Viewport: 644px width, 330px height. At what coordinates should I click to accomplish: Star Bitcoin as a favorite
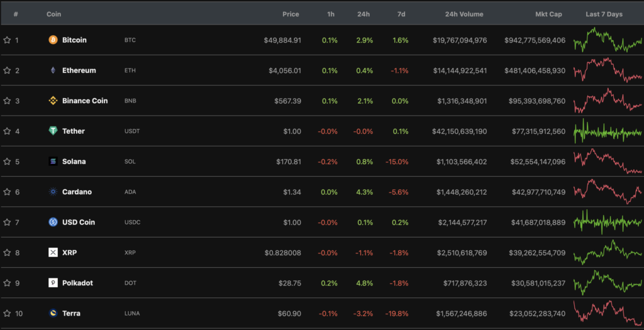(x=7, y=40)
